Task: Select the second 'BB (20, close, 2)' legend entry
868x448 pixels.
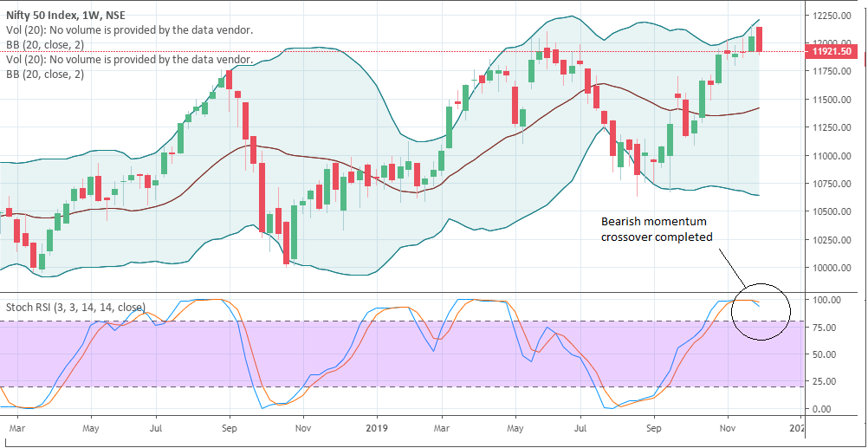Action: coord(45,74)
